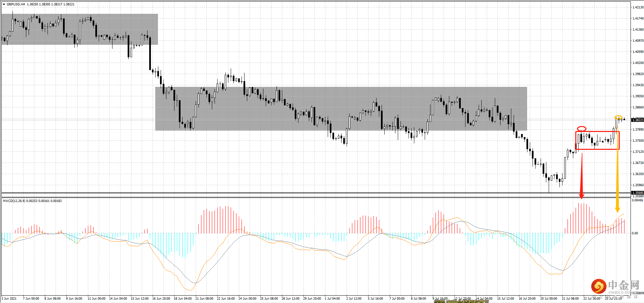Image resolution: width=644 pixels, height=303 pixels.
Task: Select the current price tag 1.38221
Action: click(638, 120)
